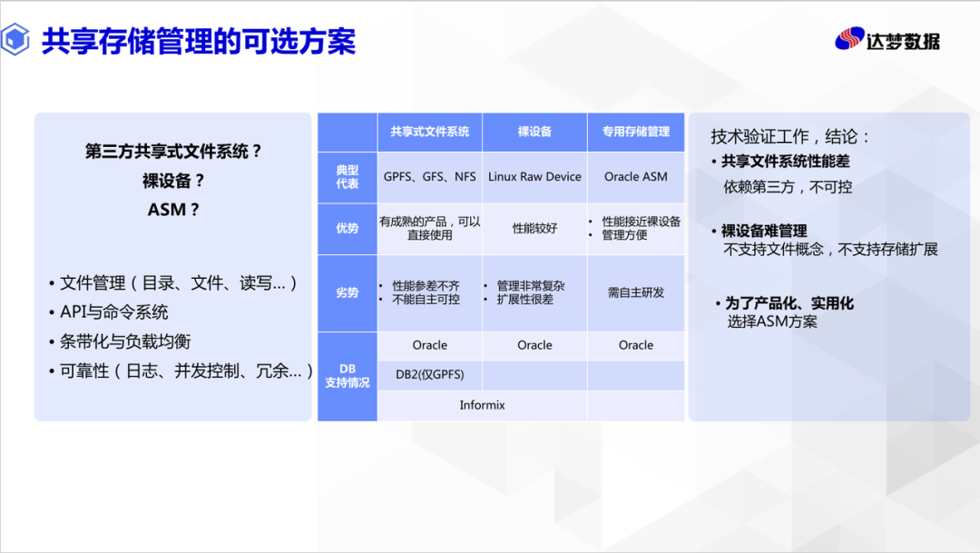Click the 需自主研发 cell
This screenshot has height=553, width=980.
(635, 292)
